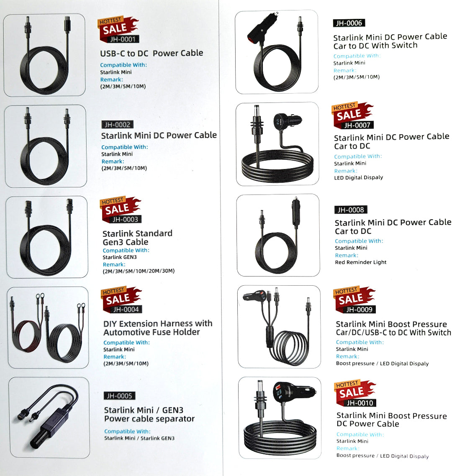
Task: Click the DIY Extension Harness product image
Action: pyautogui.click(x=48, y=328)
